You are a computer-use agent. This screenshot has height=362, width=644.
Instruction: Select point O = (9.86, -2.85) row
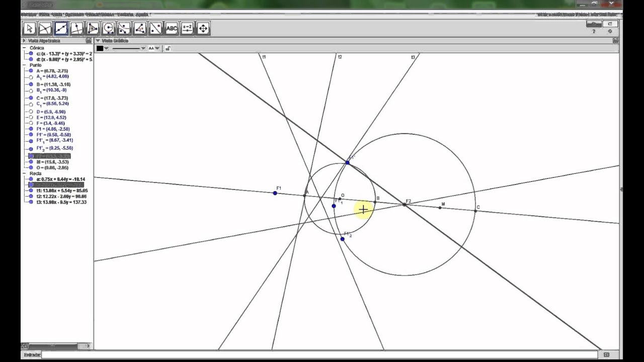[x=52, y=167]
